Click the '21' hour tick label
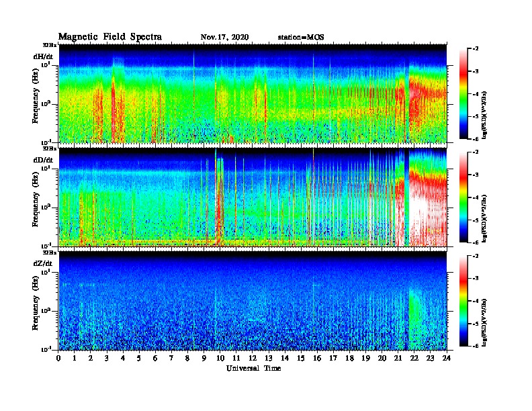 point(398,359)
